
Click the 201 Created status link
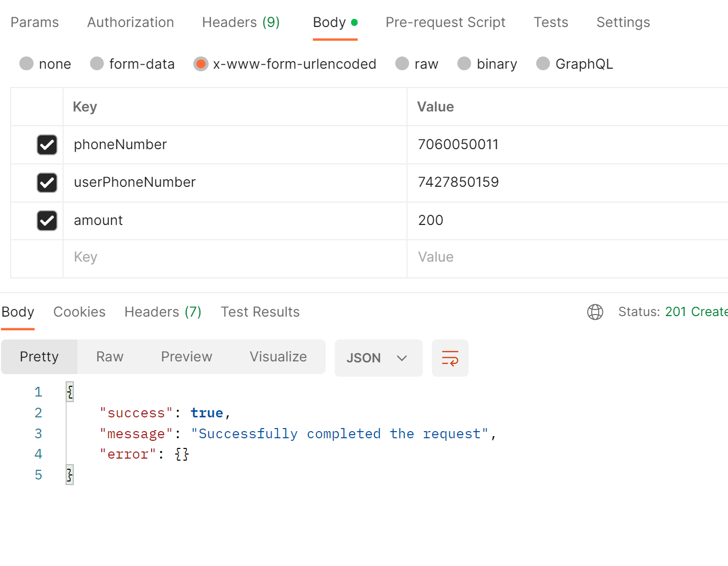pos(696,312)
